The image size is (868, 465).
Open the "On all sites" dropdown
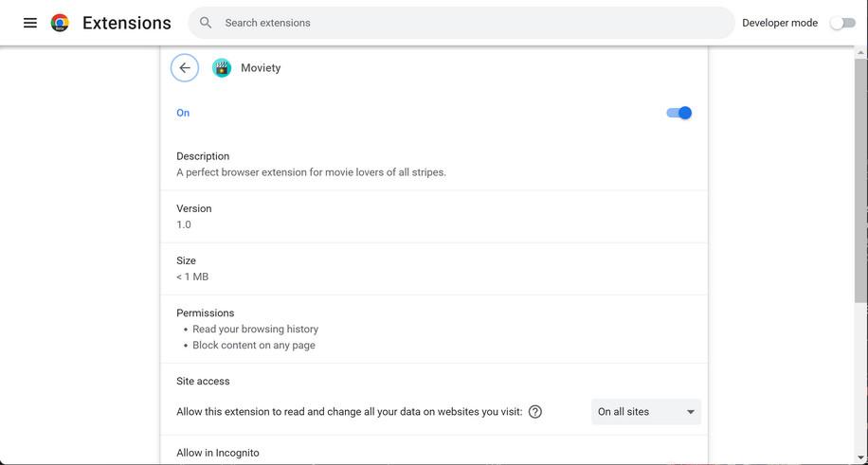[x=646, y=412]
